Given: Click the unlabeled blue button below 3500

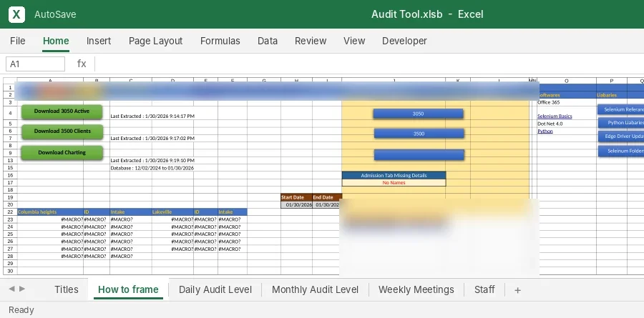Looking at the screenshot, I should 419,154.
